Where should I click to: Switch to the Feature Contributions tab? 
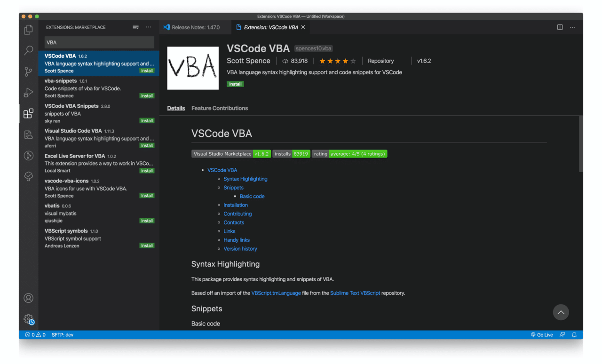point(220,108)
